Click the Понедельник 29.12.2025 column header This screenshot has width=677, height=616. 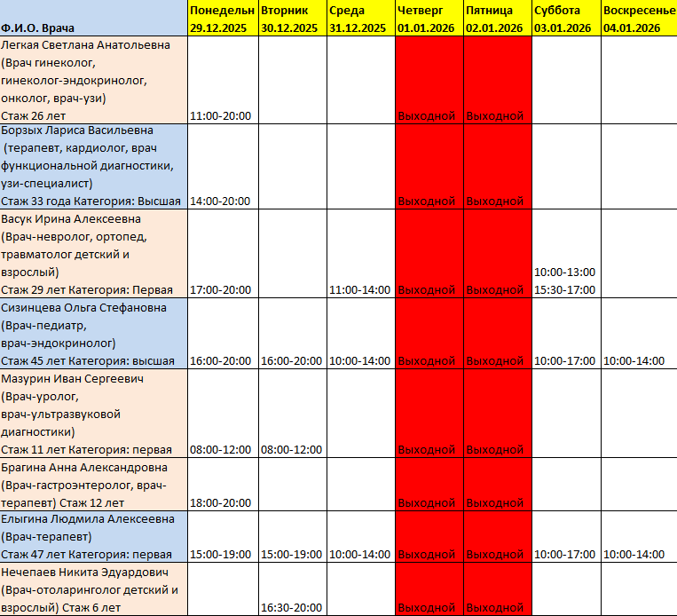coord(223,19)
